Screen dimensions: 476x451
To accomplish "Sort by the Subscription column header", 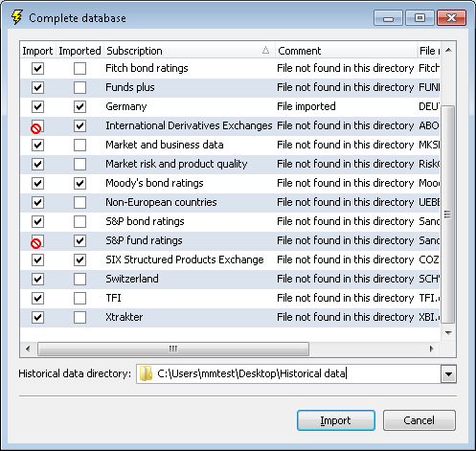I will (x=189, y=51).
